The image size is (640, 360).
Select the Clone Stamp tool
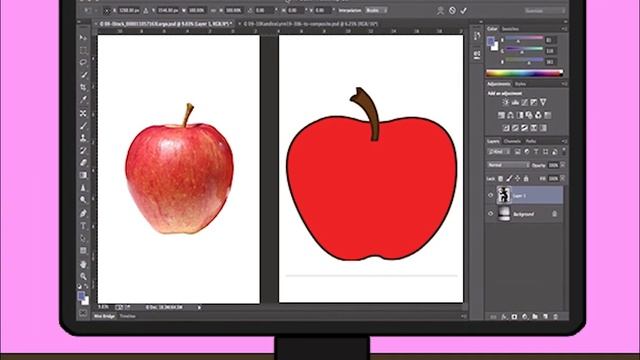[83, 138]
